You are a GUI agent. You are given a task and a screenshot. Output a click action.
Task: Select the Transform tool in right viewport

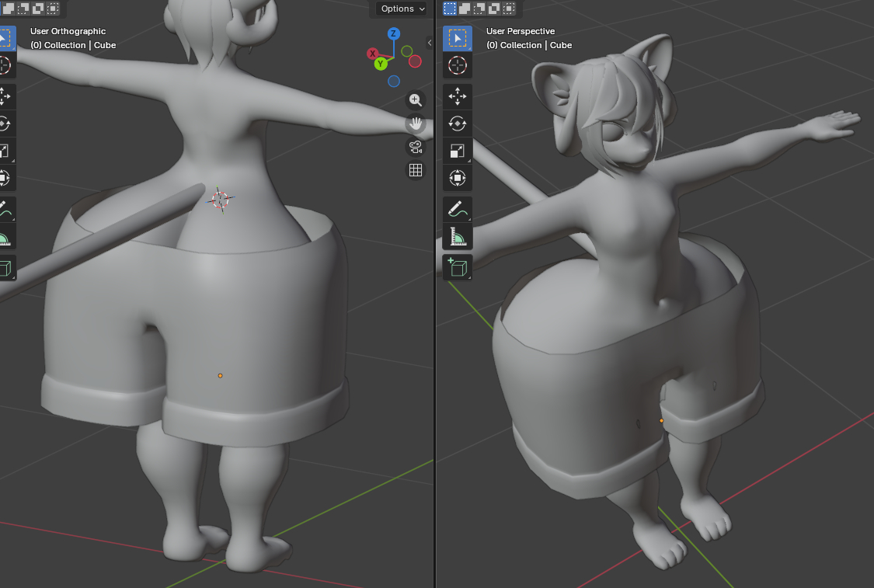458,179
